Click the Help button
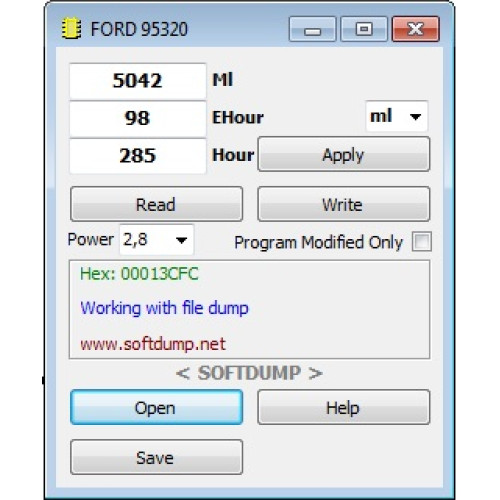500x500 pixels. (x=344, y=407)
